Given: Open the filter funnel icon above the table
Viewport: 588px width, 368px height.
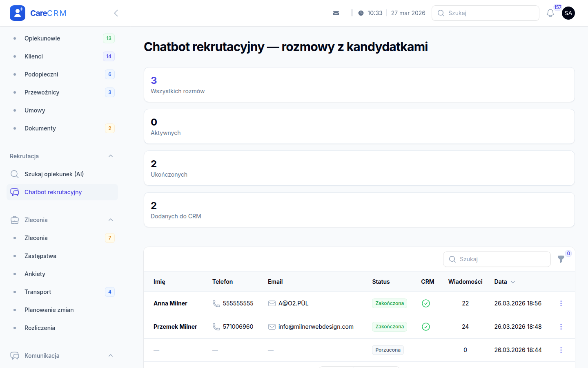Looking at the screenshot, I should pos(561,259).
